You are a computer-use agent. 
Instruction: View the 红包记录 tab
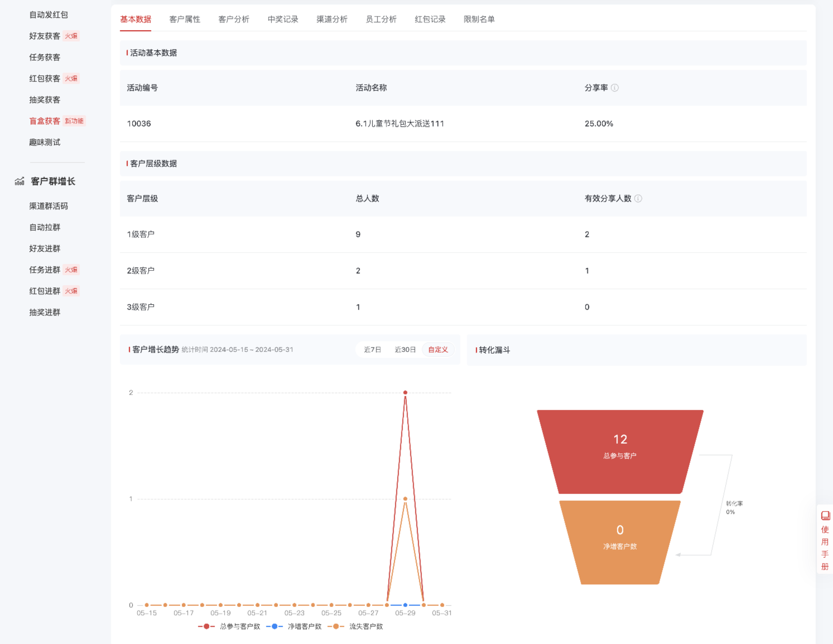pyautogui.click(x=429, y=20)
